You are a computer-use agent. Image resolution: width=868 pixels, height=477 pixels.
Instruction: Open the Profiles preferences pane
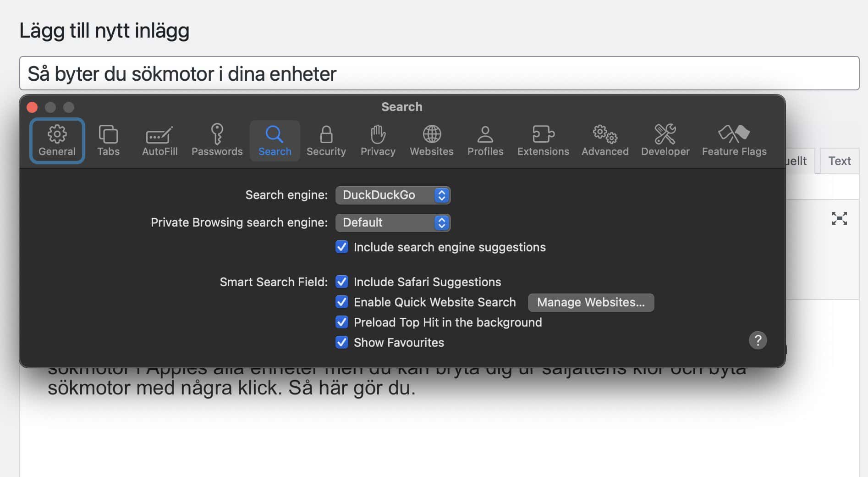(x=485, y=141)
